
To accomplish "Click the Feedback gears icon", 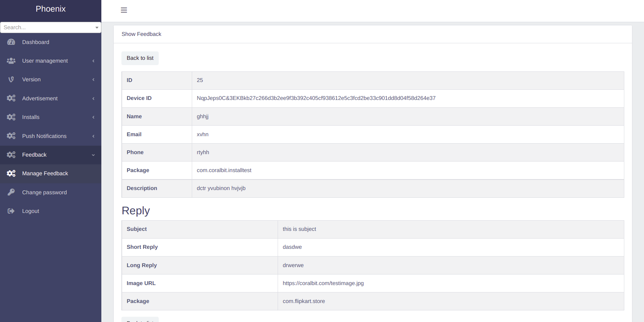I will (11, 155).
